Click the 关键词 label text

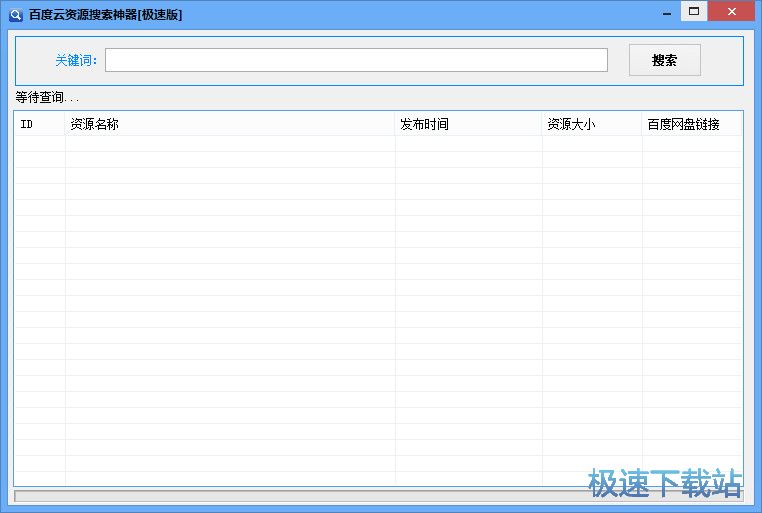coord(76,61)
